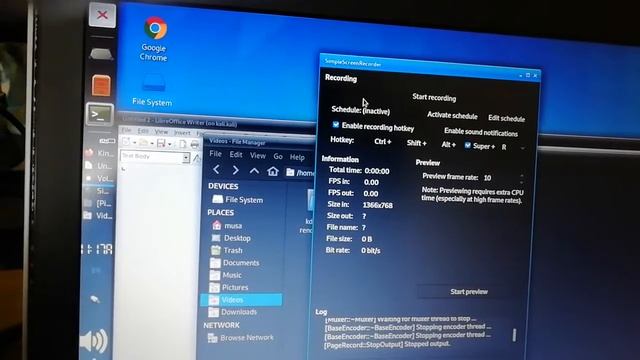Click the document export icon in Writer toolbar
Viewport: 640px width, 360px height.
pyautogui.click(x=182, y=144)
